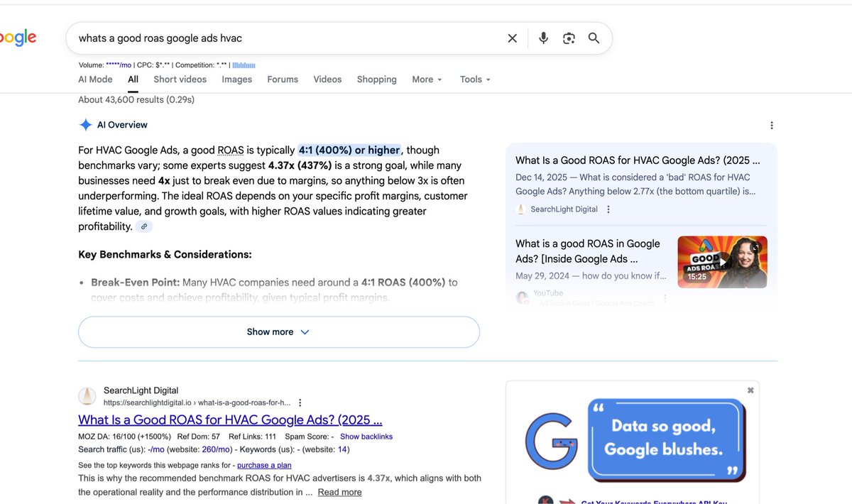Click highlighted '4:1 (400%) or higher' text

(x=349, y=150)
